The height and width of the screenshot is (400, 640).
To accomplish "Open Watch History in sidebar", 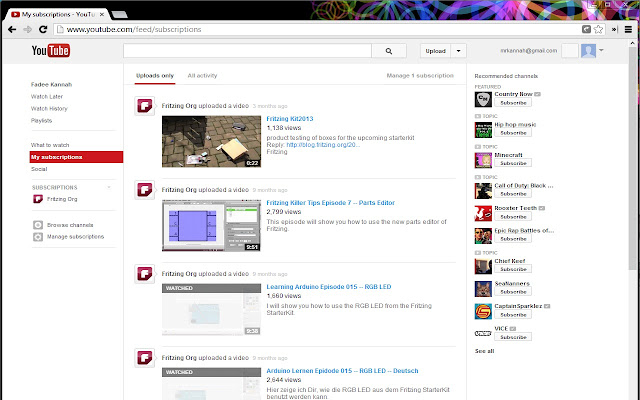I will click(49, 109).
